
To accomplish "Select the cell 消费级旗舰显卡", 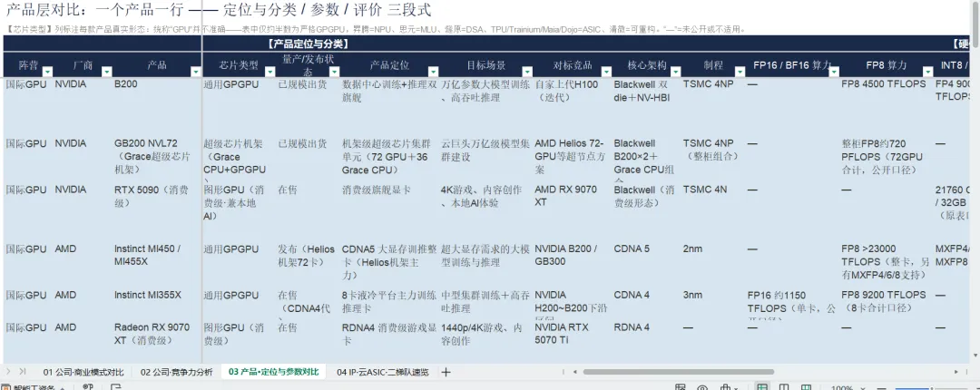I will click(376, 190).
